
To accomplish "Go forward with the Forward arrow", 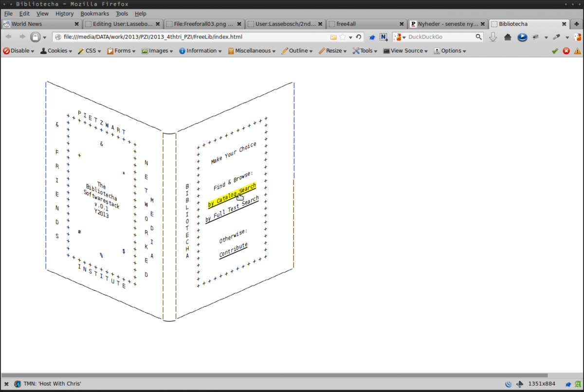I will click(x=22, y=37).
